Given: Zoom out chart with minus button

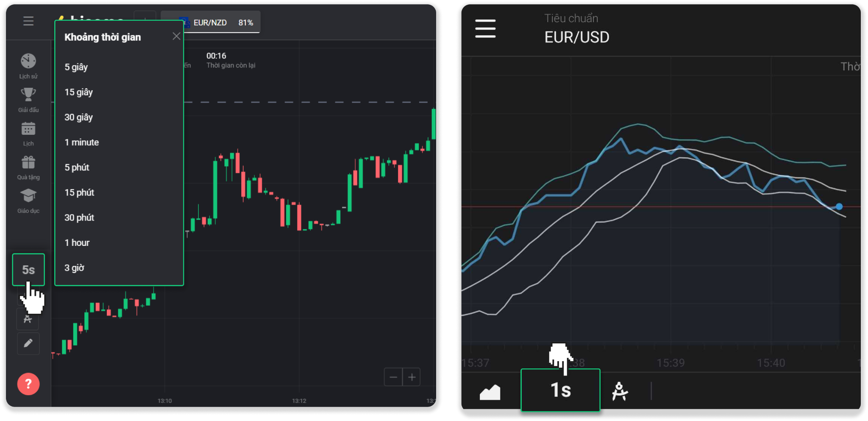Looking at the screenshot, I should (x=393, y=377).
